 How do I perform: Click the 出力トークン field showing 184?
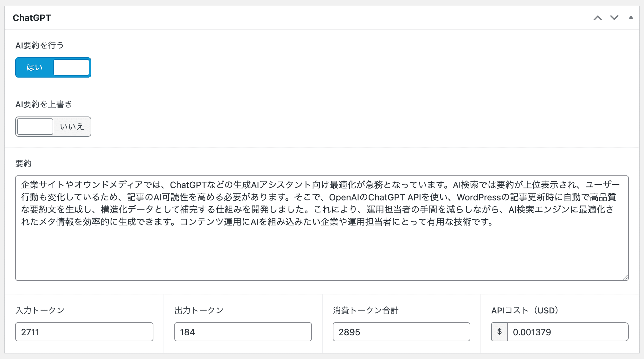[x=243, y=332]
